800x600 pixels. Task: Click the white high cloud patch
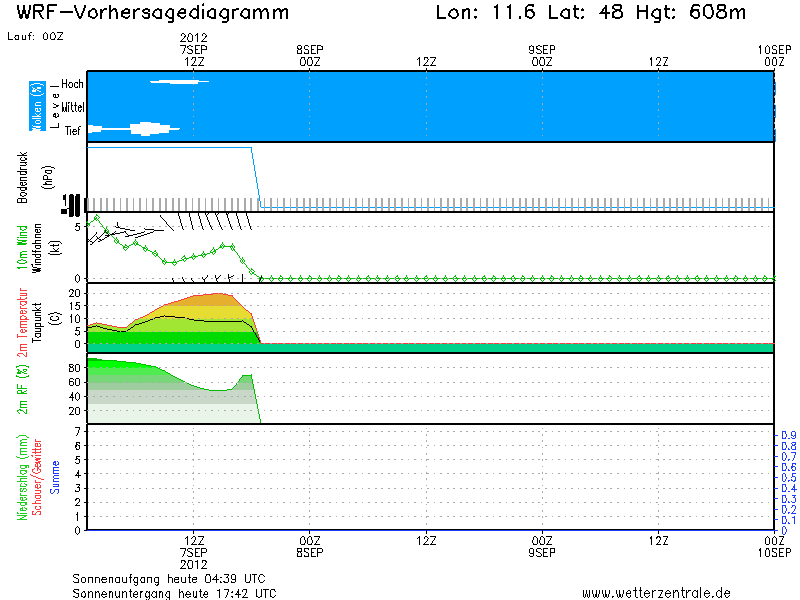point(179,81)
